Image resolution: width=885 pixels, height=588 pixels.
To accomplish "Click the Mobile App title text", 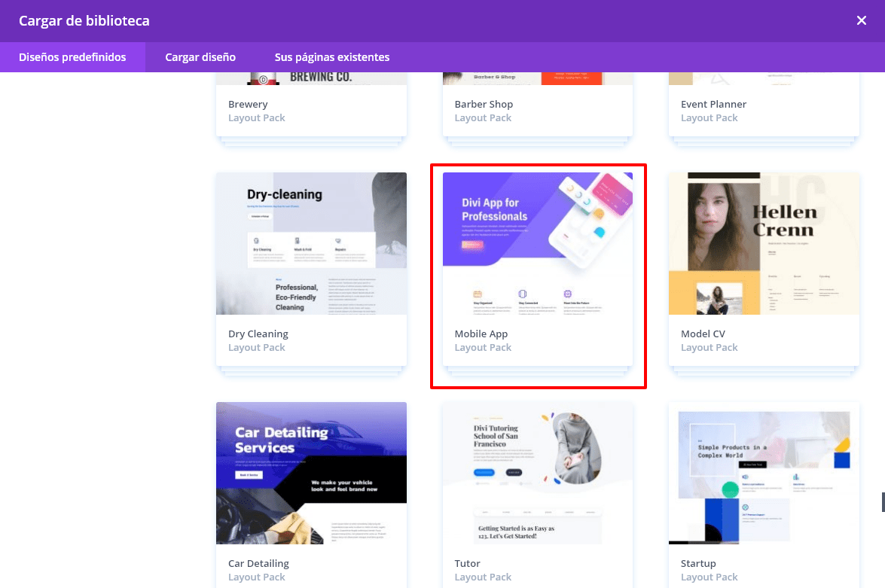I will (481, 334).
